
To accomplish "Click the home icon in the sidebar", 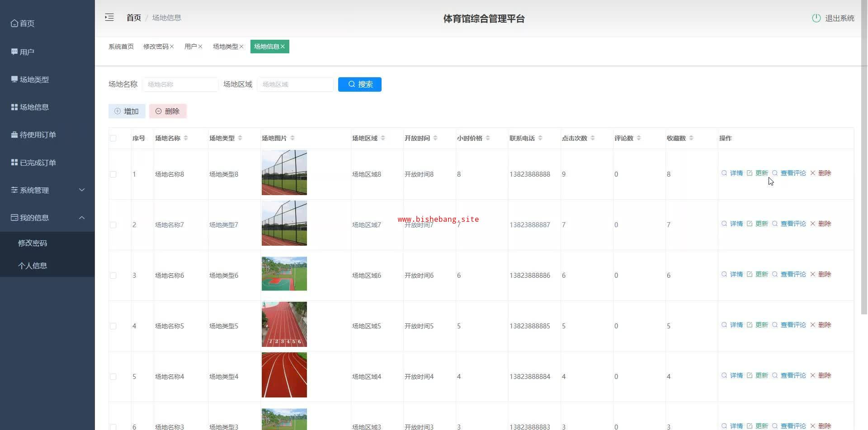I will (14, 23).
